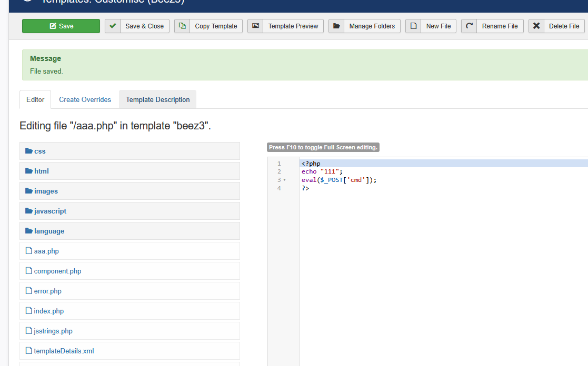
Task: Click the Manage Folders folder icon
Action: [x=336, y=26]
